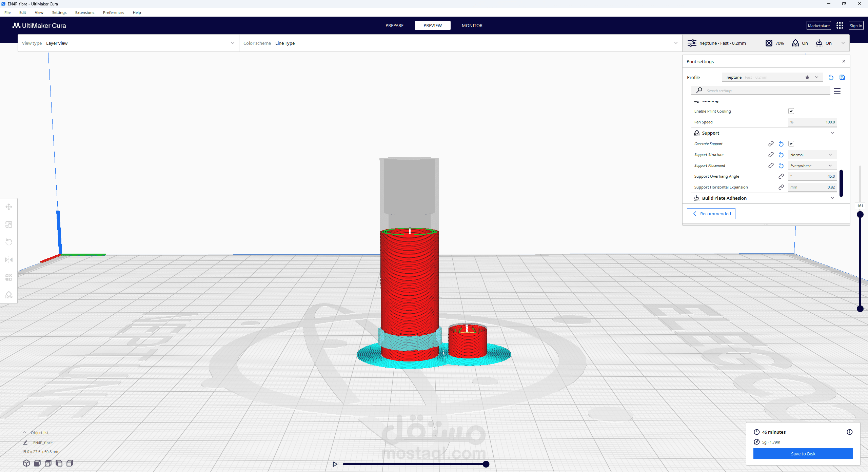Screen dimensions: 868x472
Task: Collapse print settings summary bar chevron
Action: (843, 43)
